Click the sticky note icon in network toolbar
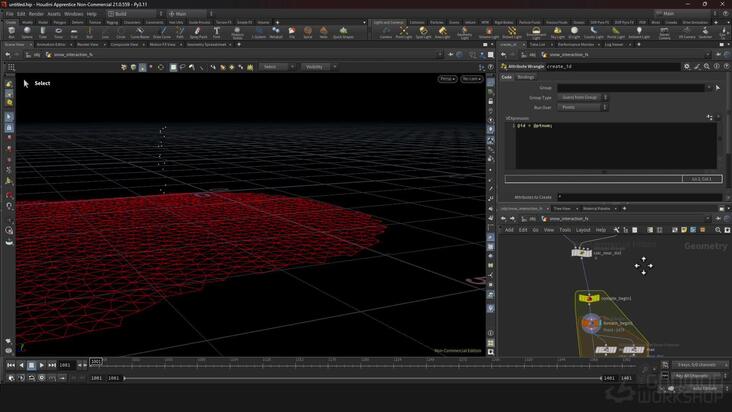Viewport: 732px width, 412px height. (x=684, y=230)
